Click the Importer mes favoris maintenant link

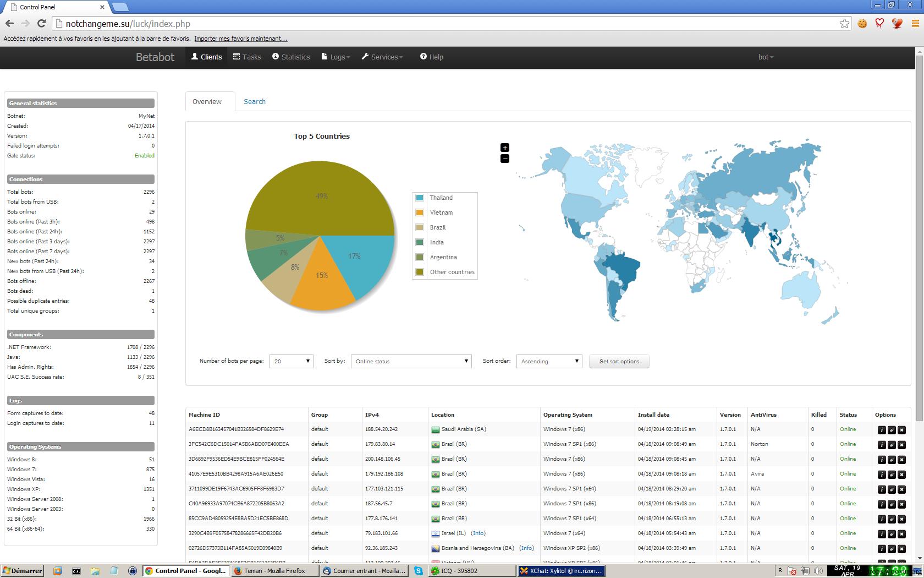point(240,39)
